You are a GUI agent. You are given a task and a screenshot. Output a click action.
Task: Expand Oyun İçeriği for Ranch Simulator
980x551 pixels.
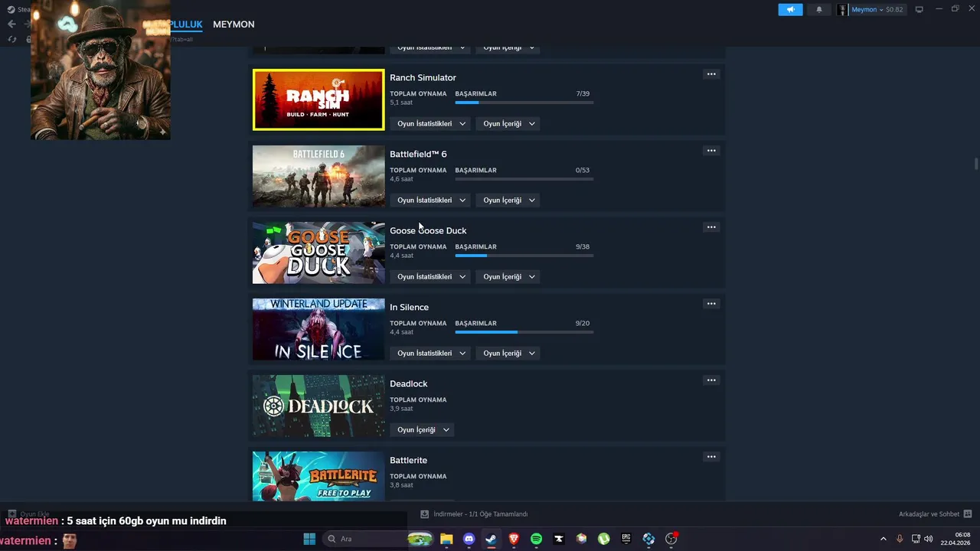click(508, 123)
